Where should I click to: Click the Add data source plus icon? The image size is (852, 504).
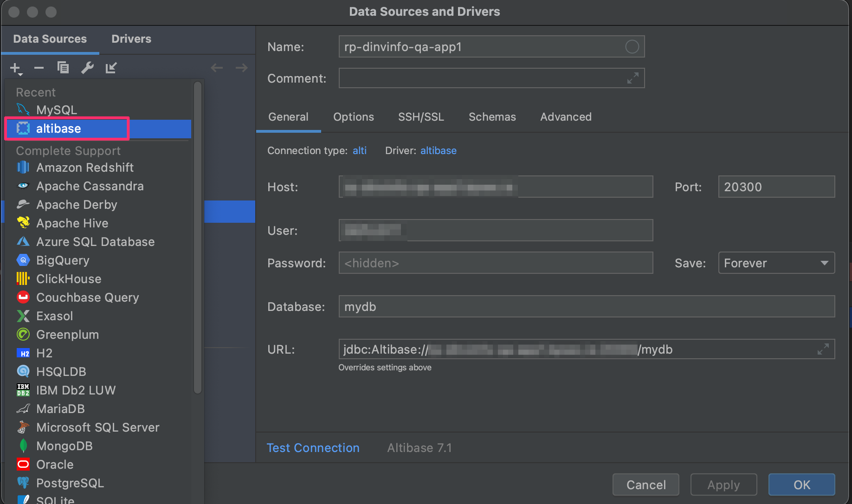coord(16,68)
